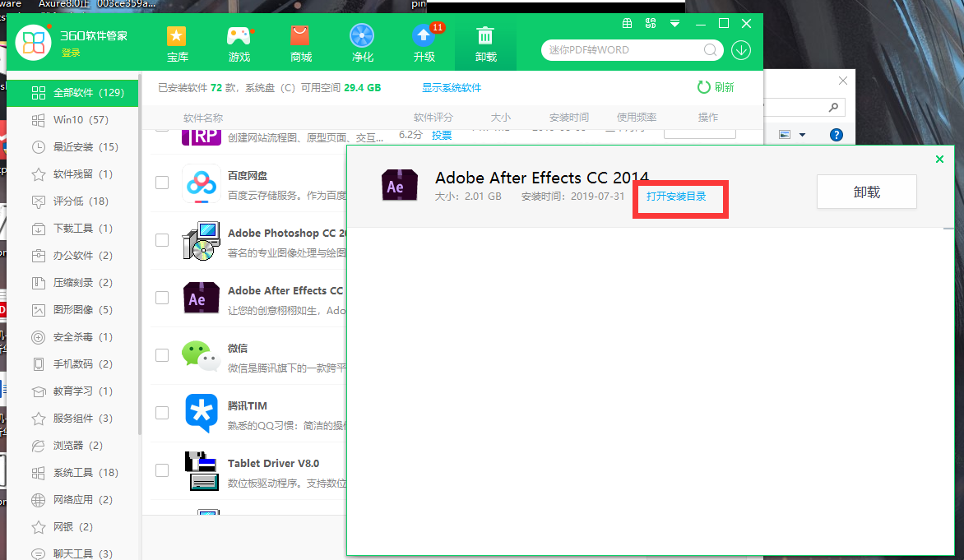Click blue help icon in background window
This screenshot has width=964, height=560.
tap(837, 135)
